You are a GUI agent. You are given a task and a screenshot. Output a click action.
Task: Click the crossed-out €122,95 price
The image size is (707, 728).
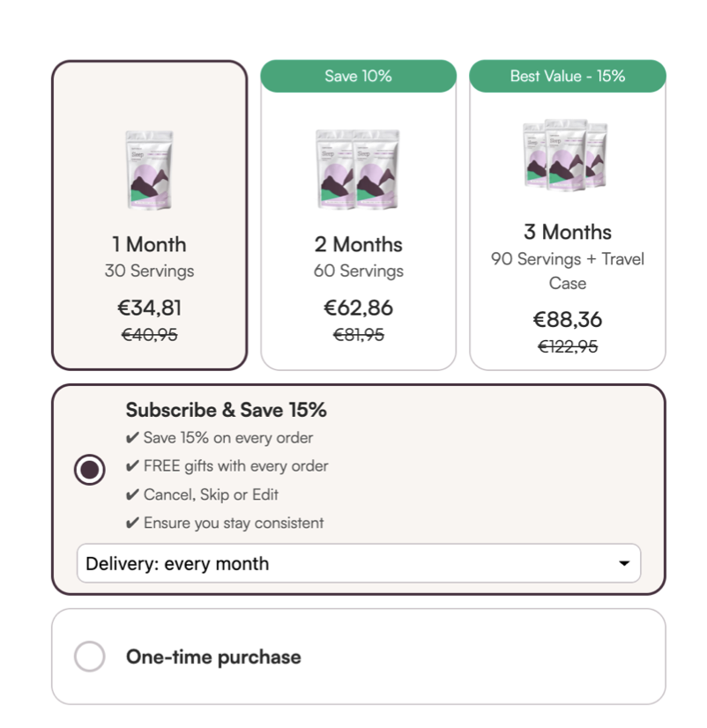click(567, 346)
